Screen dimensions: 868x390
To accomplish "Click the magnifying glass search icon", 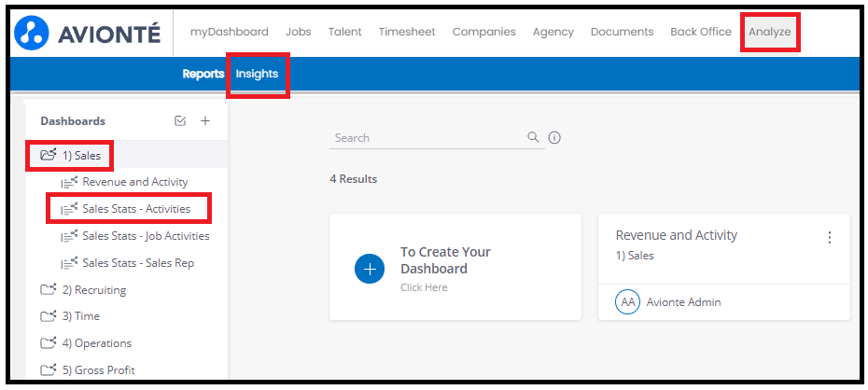I will coord(533,137).
